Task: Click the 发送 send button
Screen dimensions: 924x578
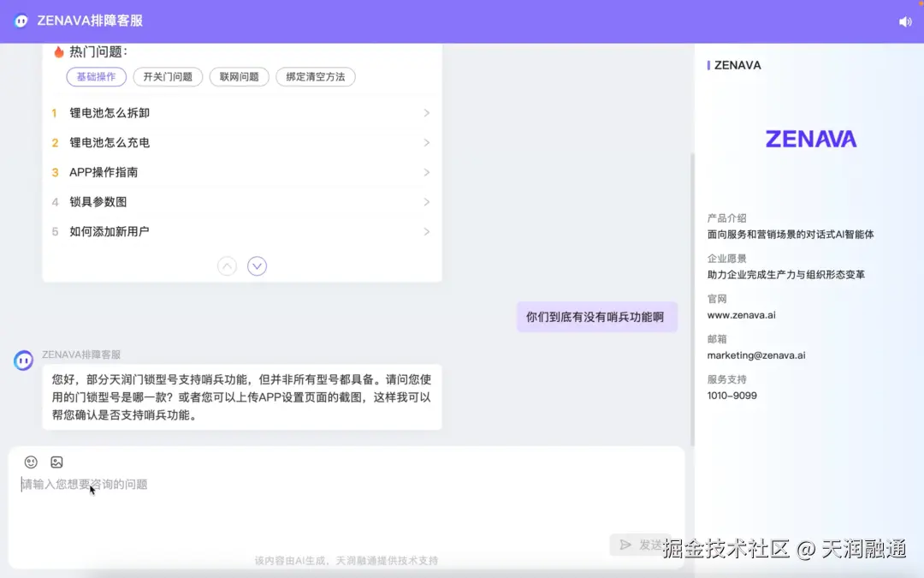Action: click(x=641, y=545)
